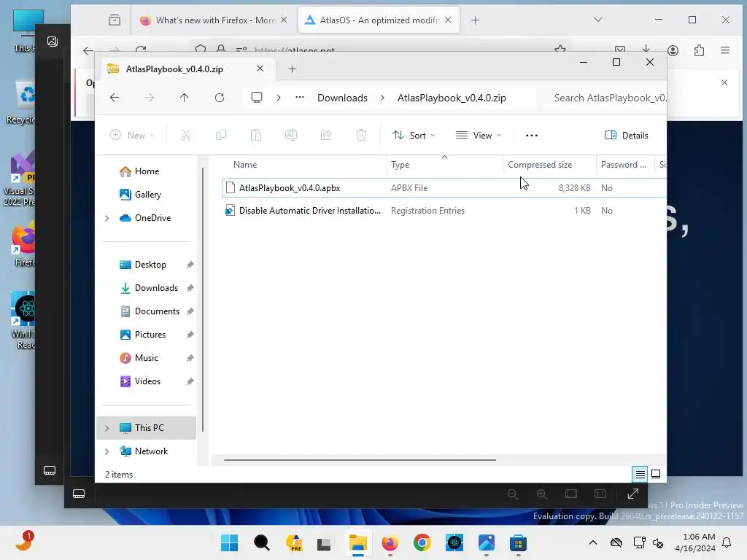Image resolution: width=747 pixels, height=560 pixels.
Task: Click Downloads in the breadcrumb path
Action: coord(343,98)
